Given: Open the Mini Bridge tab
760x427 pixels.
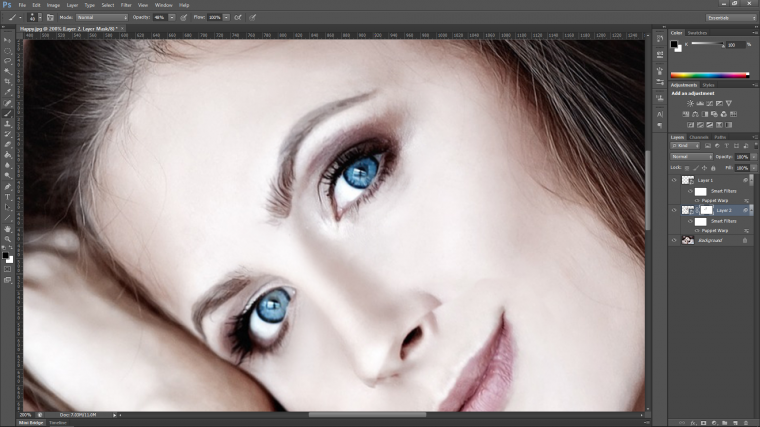Looking at the screenshot, I should 31,423.
